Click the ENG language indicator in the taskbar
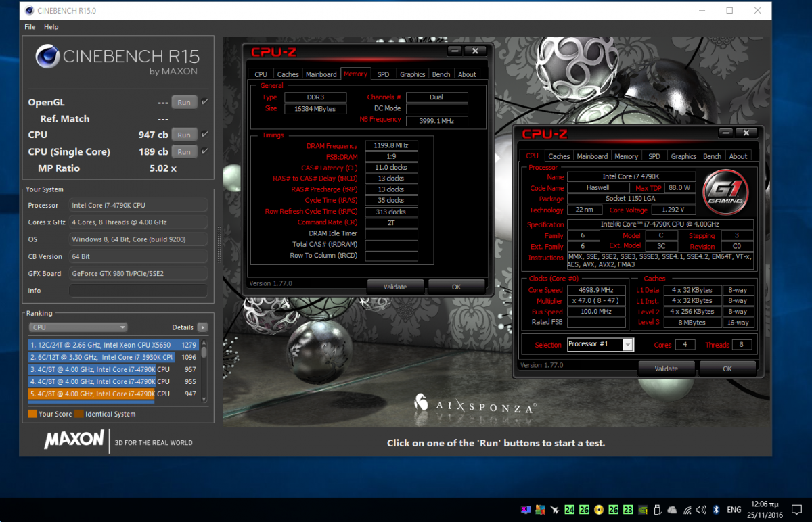Screen dimensions: 812x522 click(734, 510)
